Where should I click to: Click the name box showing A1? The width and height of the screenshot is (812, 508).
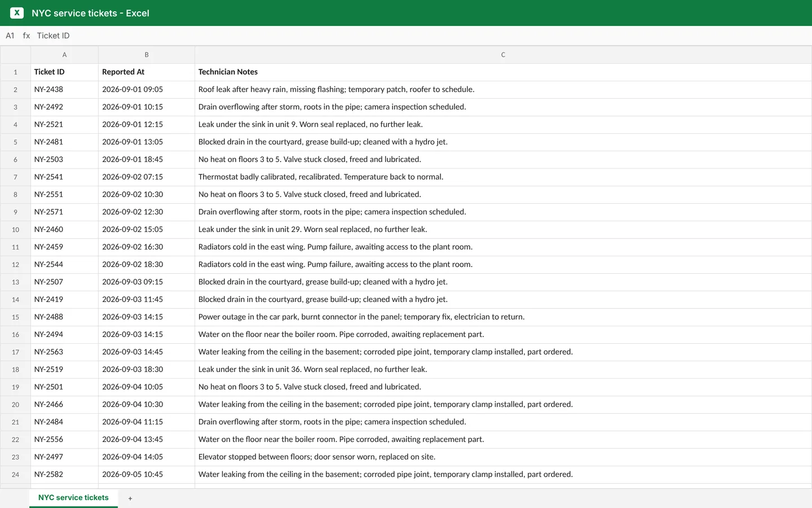[x=10, y=36]
